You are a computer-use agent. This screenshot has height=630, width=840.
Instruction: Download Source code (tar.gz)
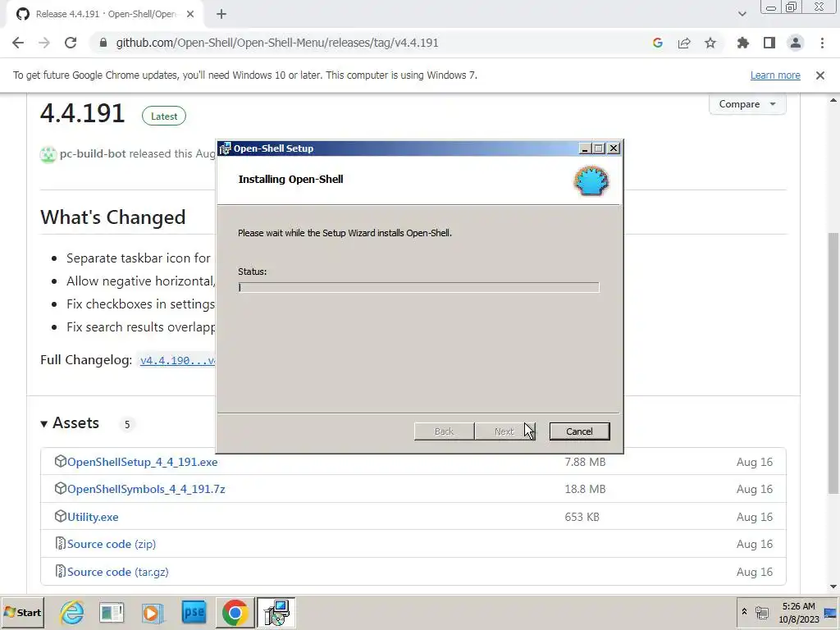(118, 572)
